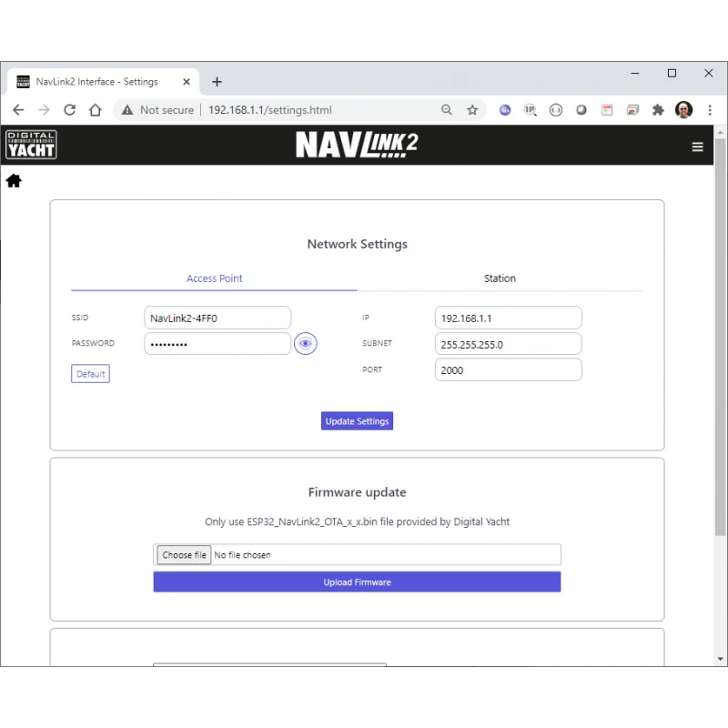
Task: Open Chrome's three-dot menu
Action: [711, 109]
